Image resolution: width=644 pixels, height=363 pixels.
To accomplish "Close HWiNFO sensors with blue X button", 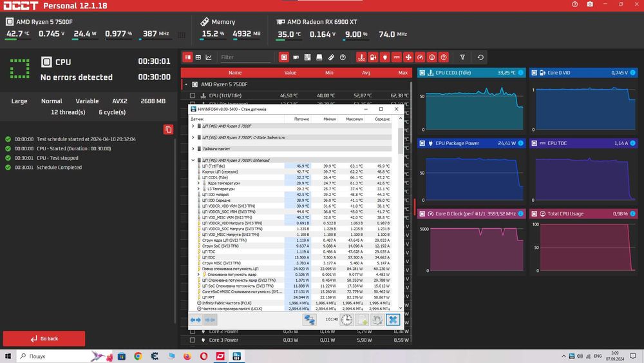I will click(x=393, y=320).
